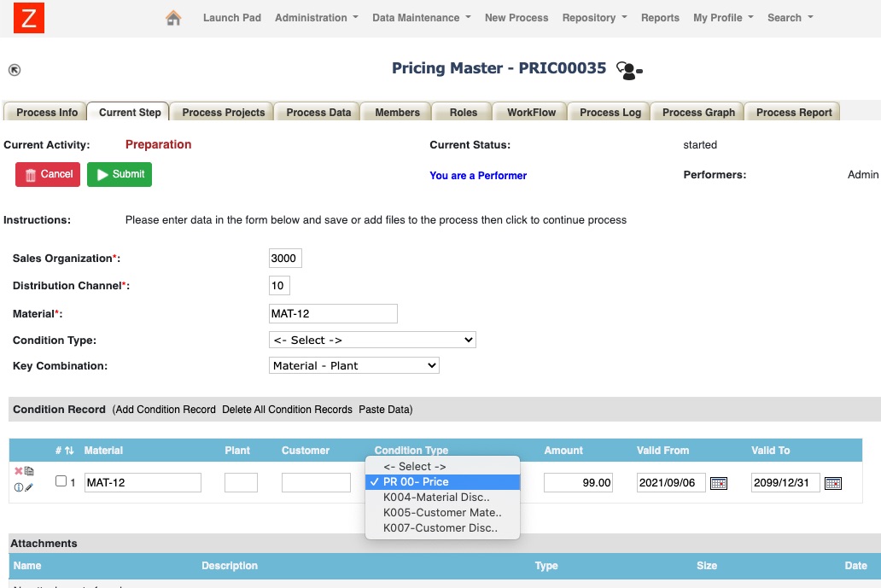Switch to the Process Log tab
This screenshot has width=881, height=588.
(609, 111)
